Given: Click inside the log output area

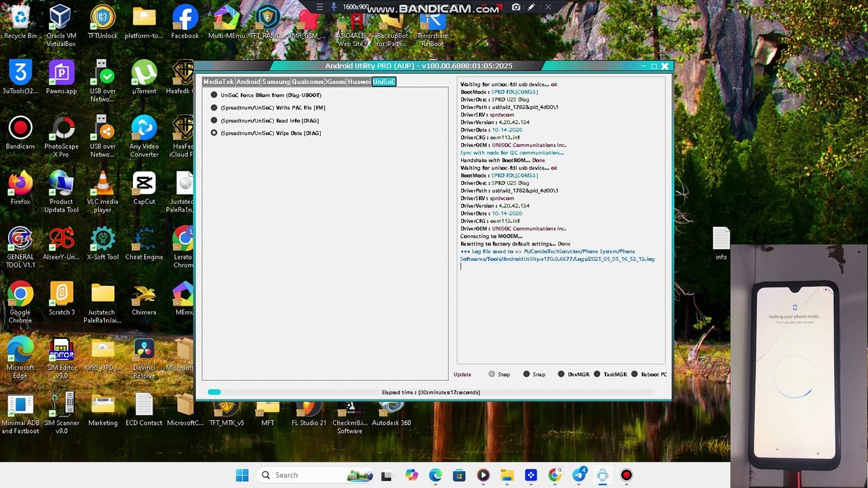Looking at the screenshot, I should click(x=561, y=221).
